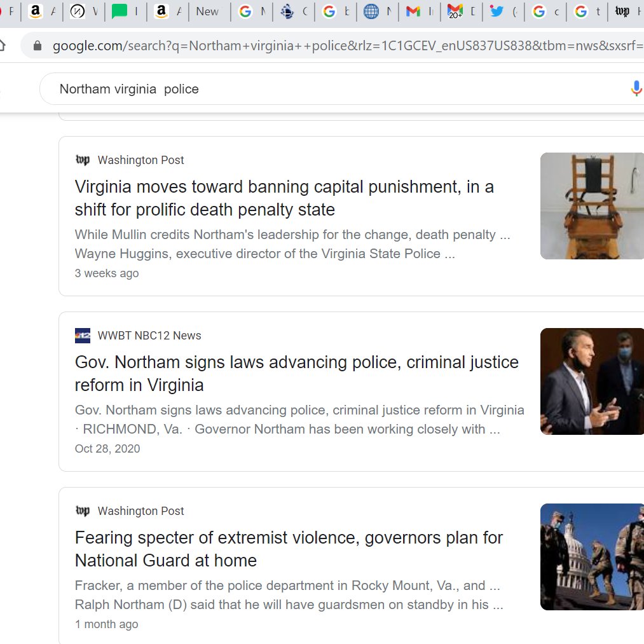Open the Amazon tab before the circled slash tab
Viewport: 644px width, 644px height.
(41, 11)
